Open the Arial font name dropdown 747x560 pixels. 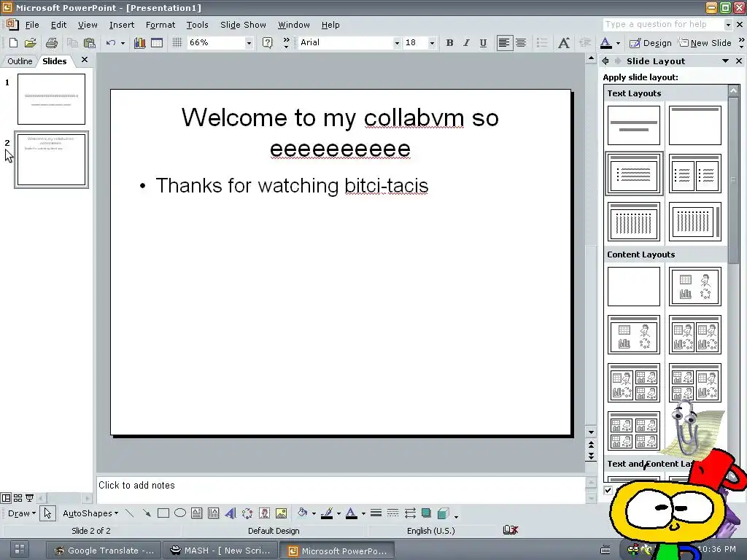[x=396, y=43]
